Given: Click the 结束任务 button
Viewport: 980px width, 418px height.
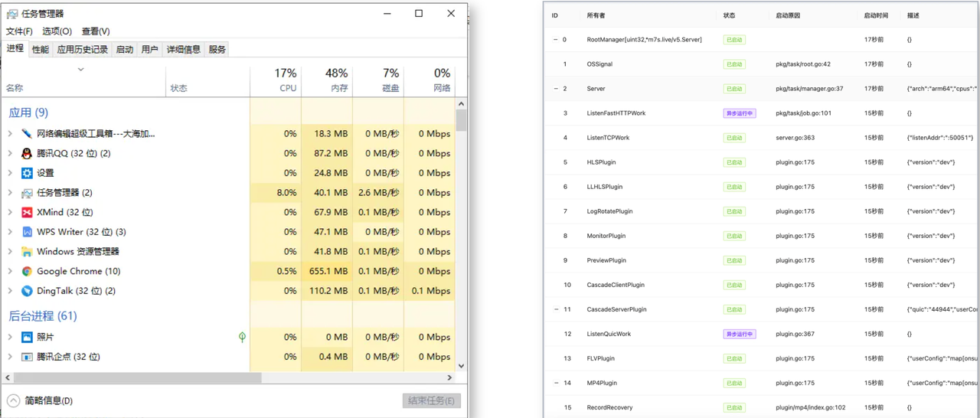Looking at the screenshot, I should 431,400.
